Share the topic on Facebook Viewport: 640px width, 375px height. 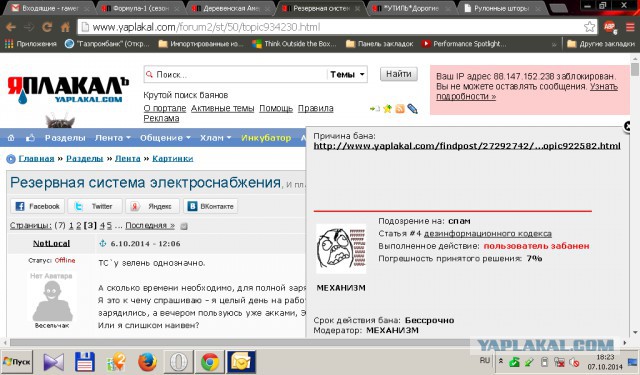(x=38, y=206)
